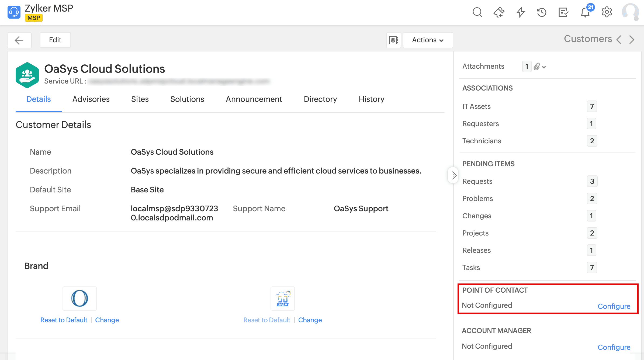Open the IT Assets count badge
The height and width of the screenshot is (360, 644).
(592, 106)
